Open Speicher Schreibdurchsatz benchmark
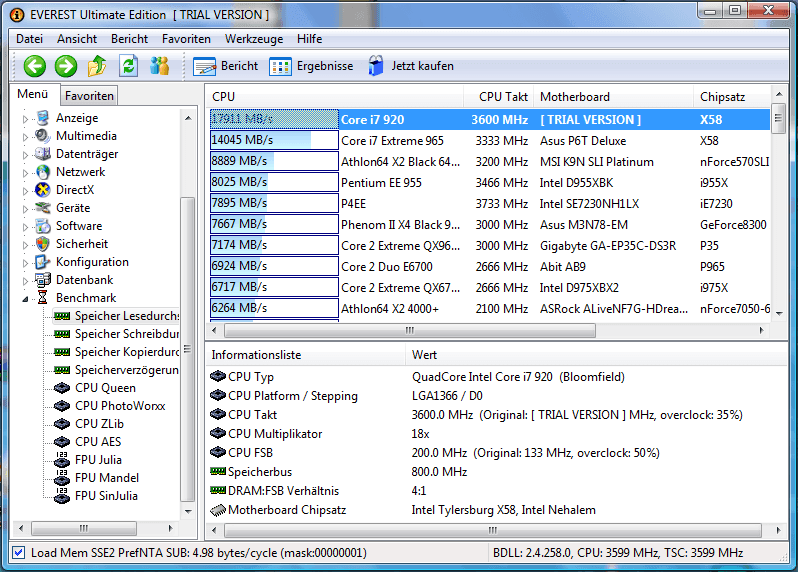 [117, 334]
